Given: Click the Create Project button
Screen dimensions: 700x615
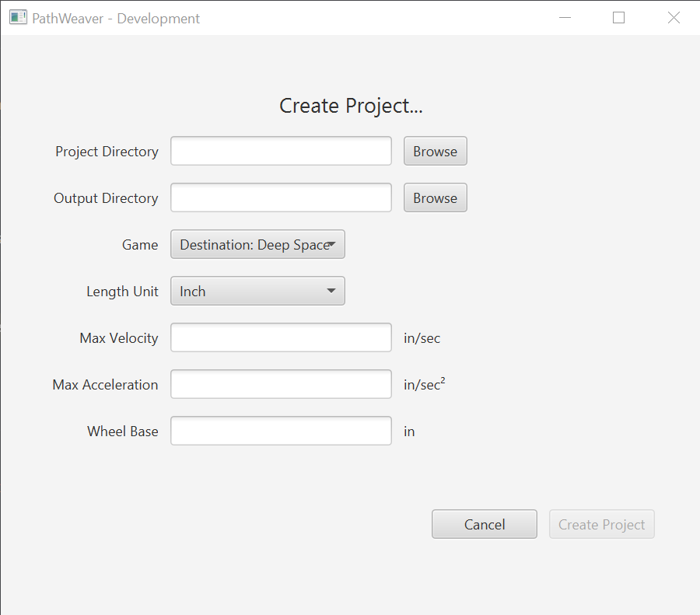Looking at the screenshot, I should point(601,524).
